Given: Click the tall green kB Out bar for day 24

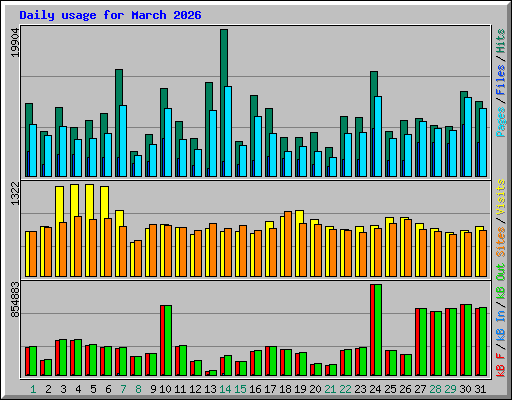Looking at the screenshot, I should 378,330.
